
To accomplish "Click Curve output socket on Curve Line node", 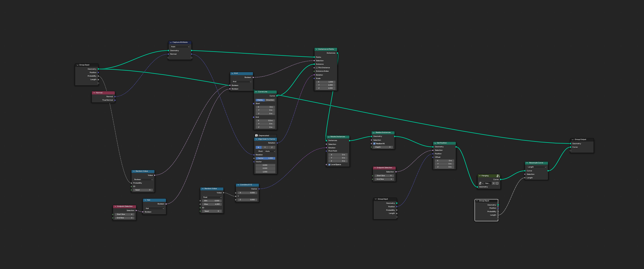I will (x=277, y=96).
